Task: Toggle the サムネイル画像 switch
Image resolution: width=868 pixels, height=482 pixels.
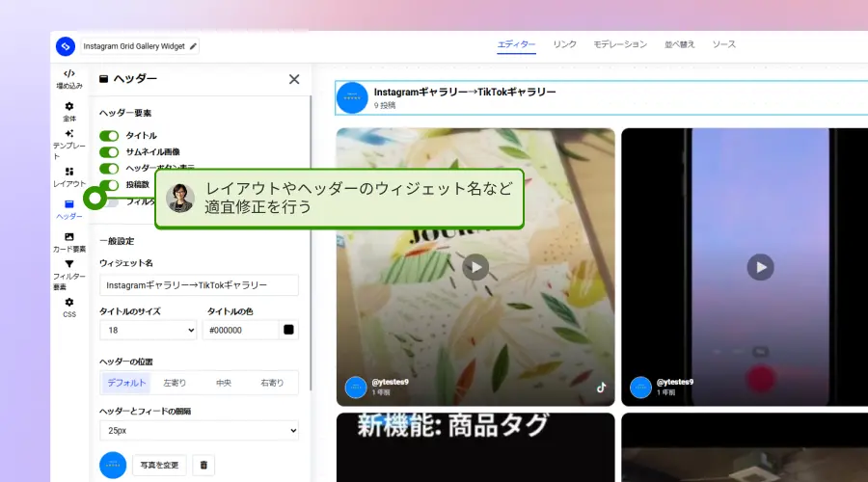Action: [109, 152]
